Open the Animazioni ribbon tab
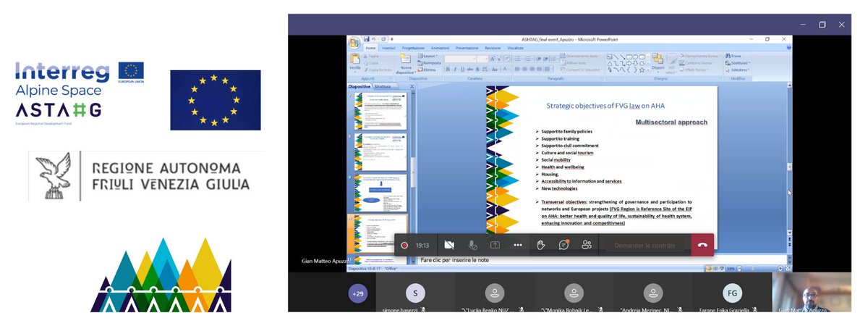This screenshot has height=326, width=868. (440, 48)
